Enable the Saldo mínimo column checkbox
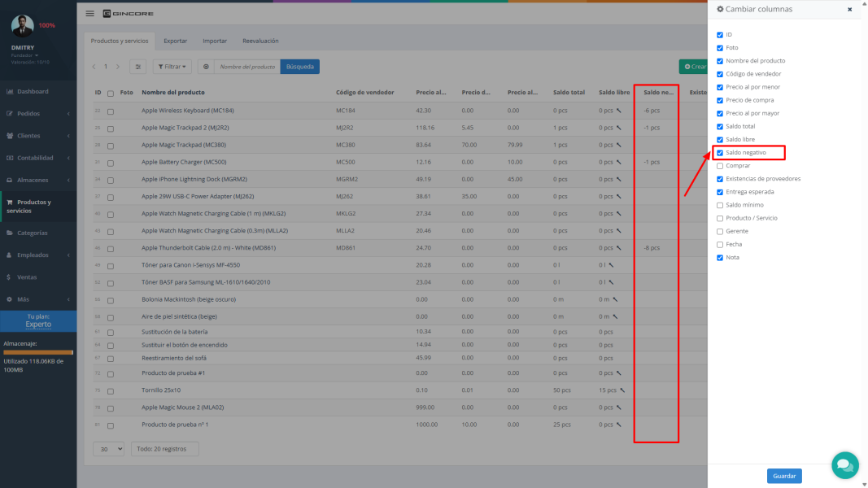 point(720,205)
